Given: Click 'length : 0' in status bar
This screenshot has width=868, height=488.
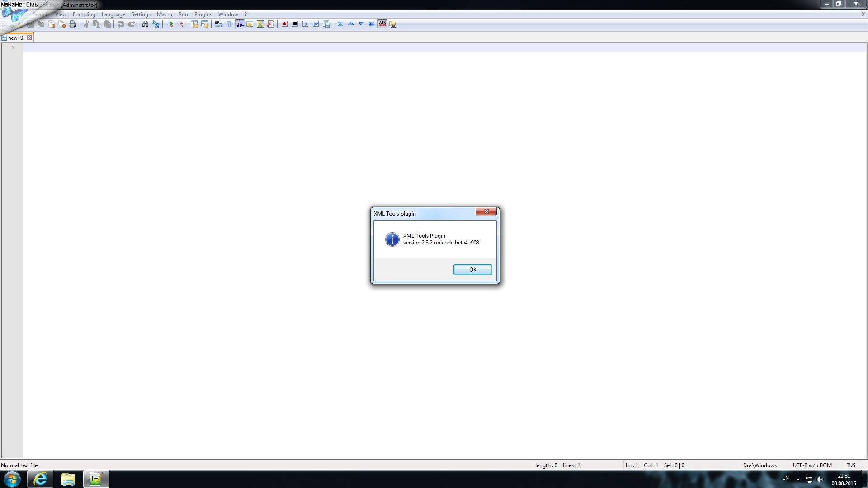Looking at the screenshot, I should 546,465.
